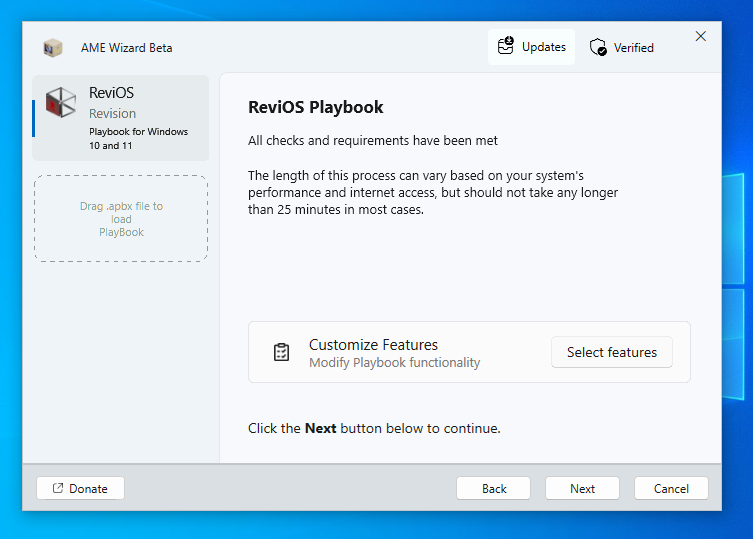
Task: Click the ReviOS cube logo
Action: [61, 102]
